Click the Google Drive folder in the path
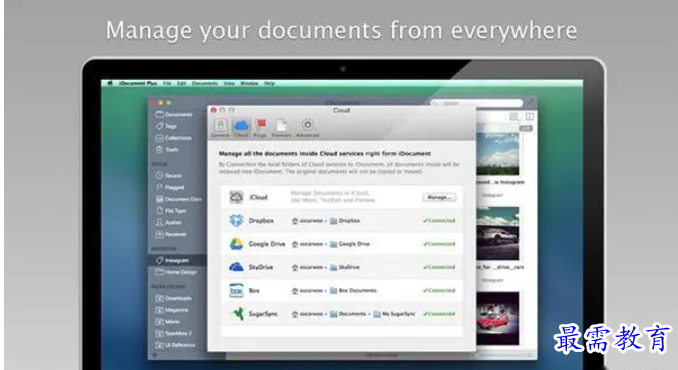This screenshot has height=370, width=678. [350, 244]
